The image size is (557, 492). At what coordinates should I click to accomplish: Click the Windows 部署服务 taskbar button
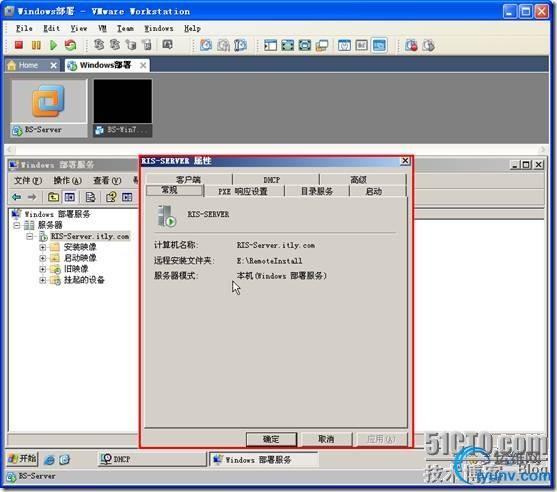[x=264, y=460]
